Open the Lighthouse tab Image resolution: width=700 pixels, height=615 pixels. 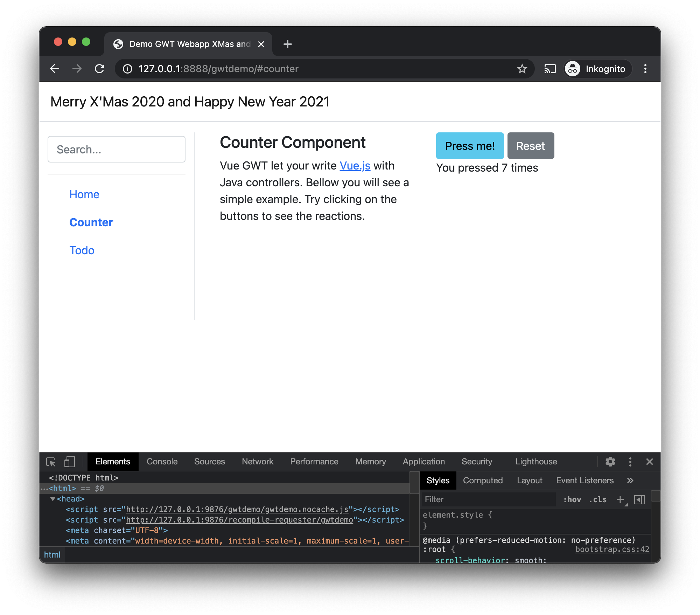click(x=536, y=462)
